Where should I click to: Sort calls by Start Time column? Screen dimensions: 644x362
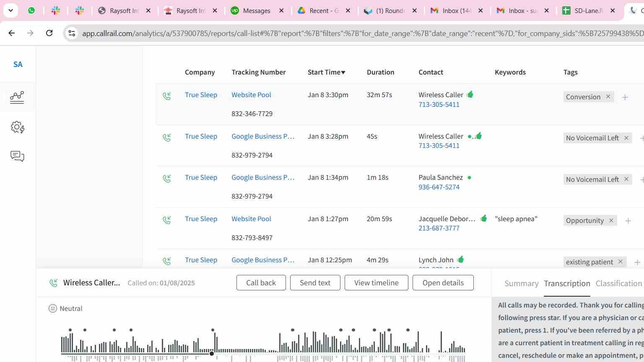[326, 72]
